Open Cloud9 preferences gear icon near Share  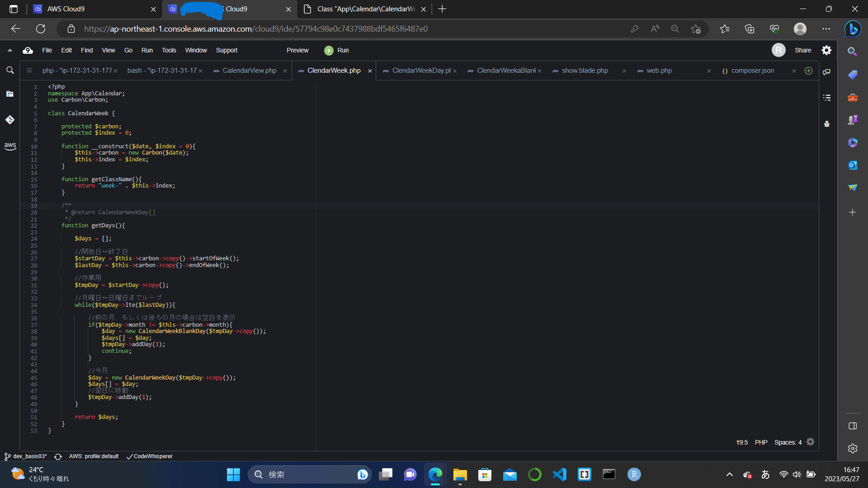pyautogui.click(x=826, y=50)
